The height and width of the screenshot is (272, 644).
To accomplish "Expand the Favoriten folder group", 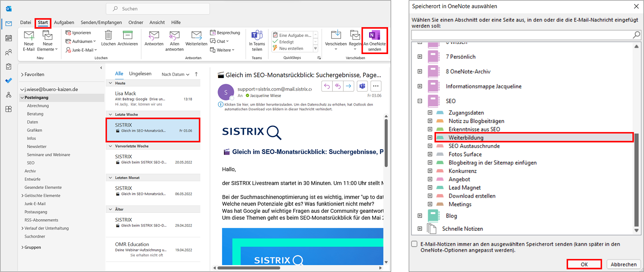I will coord(22,75).
